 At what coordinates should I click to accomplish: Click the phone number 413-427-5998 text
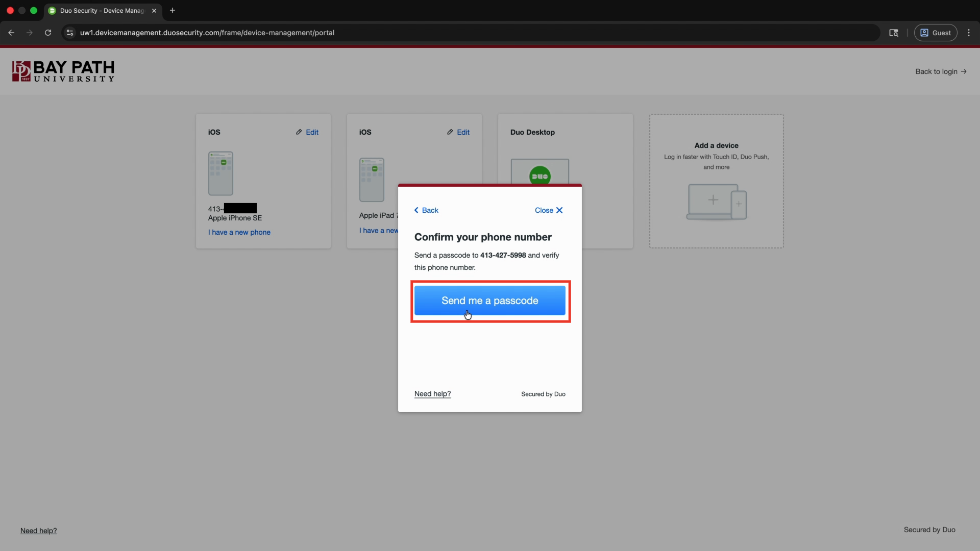(x=503, y=255)
